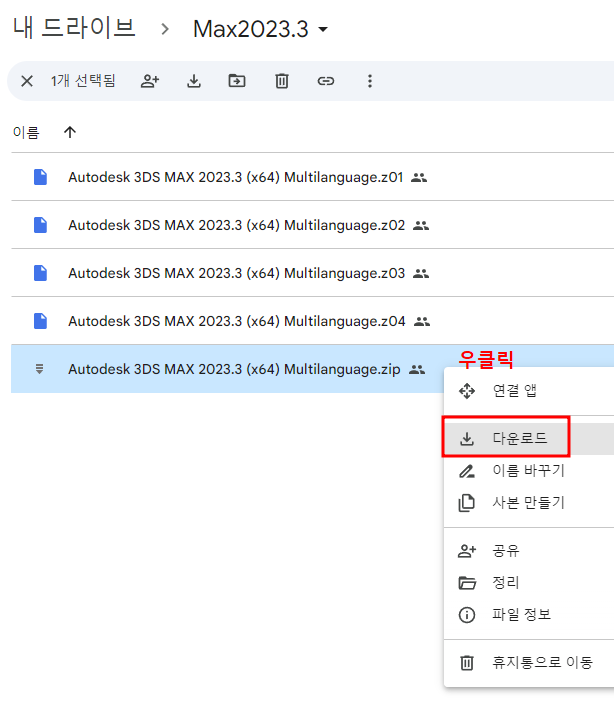Click the download icon in selection toolbar
The width and height of the screenshot is (614, 705).
click(194, 81)
